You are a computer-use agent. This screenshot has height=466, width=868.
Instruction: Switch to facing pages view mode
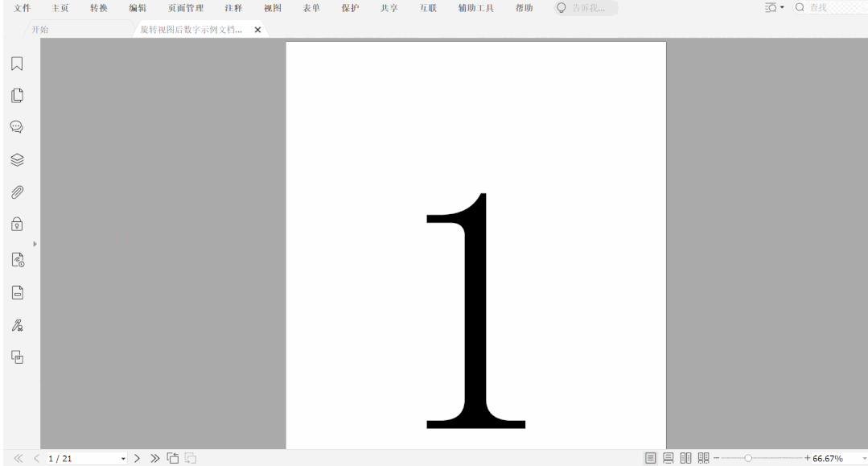click(686, 458)
